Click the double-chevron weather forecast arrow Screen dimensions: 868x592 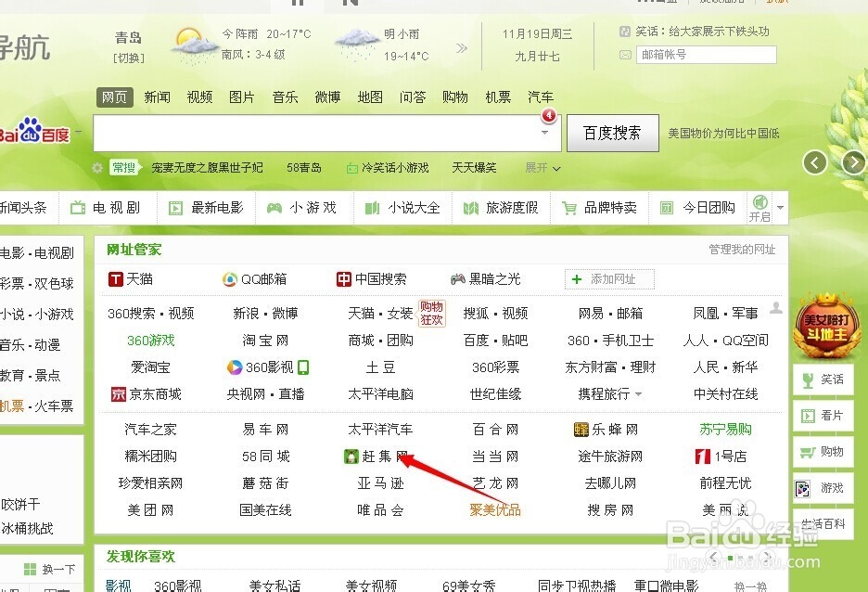(461, 49)
